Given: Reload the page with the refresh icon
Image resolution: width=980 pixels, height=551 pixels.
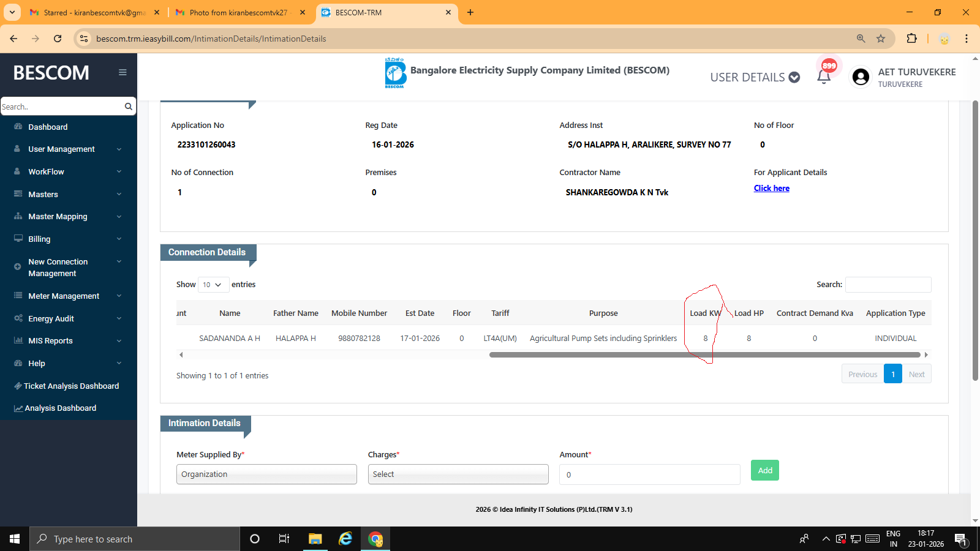Looking at the screenshot, I should [x=58, y=39].
